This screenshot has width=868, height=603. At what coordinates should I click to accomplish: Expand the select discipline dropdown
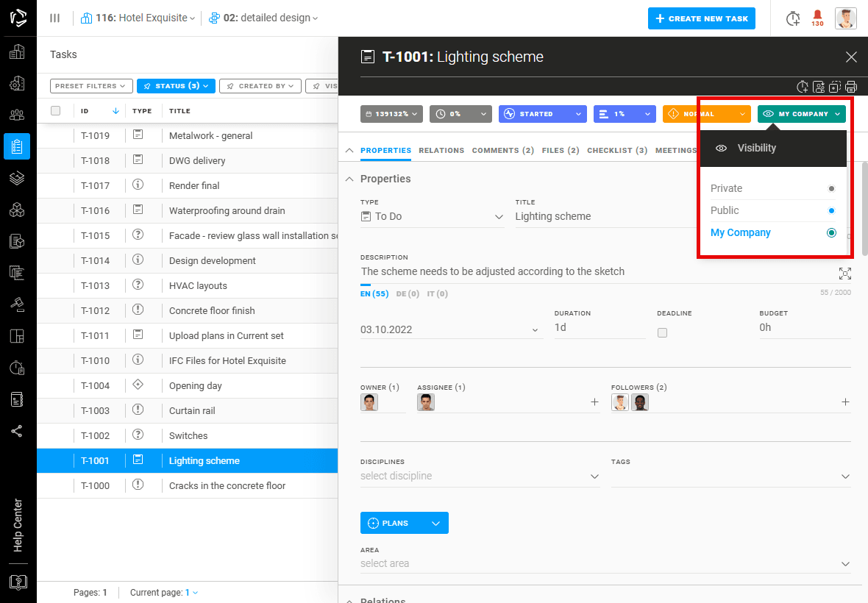[x=480, y=476]
